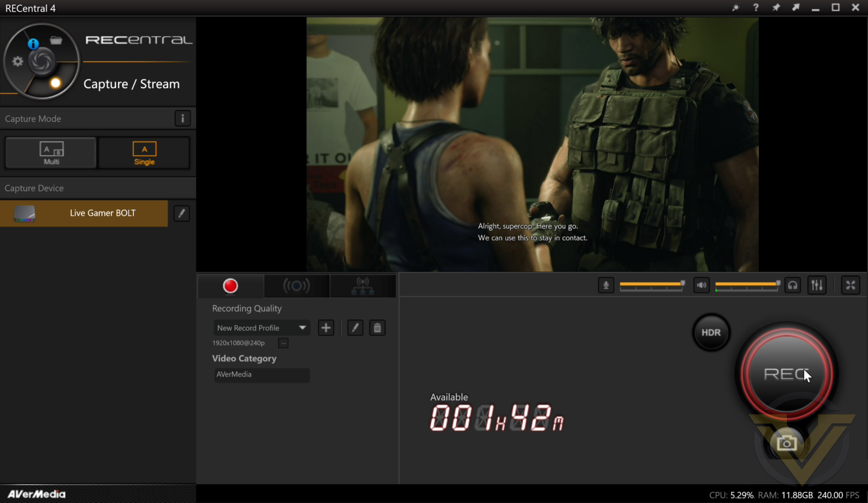The height and width of the screenshot is (503, 868).
Task: Add a new record profile with plus icon
Action: click(x=326, y=328)
